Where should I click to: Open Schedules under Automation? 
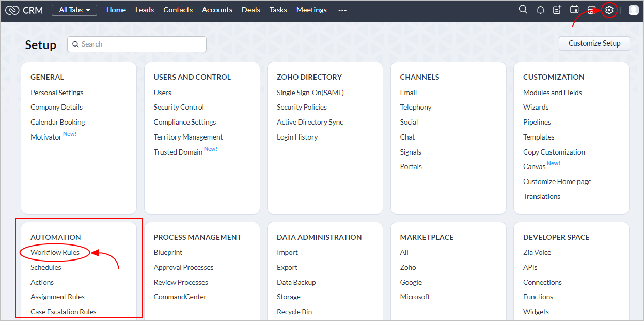(x=46, y=267)
